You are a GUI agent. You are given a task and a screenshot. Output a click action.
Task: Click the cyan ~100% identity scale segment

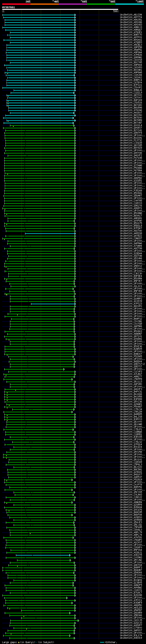130,4
